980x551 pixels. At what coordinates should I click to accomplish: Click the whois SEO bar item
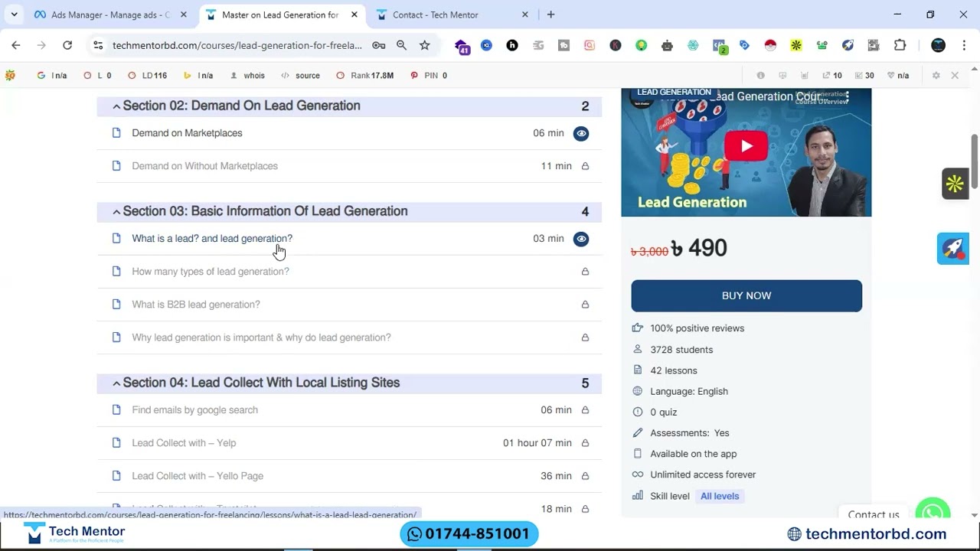[x=247, y=76]
